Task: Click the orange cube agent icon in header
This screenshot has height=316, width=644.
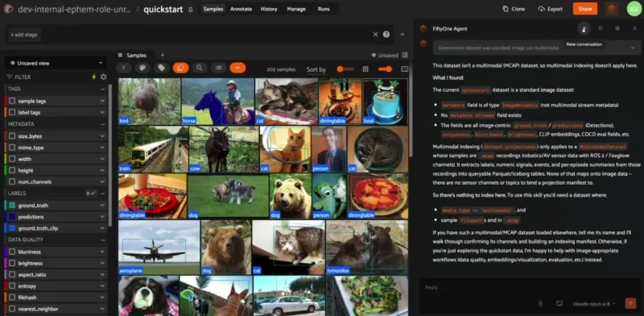Action: click(612, 9)
